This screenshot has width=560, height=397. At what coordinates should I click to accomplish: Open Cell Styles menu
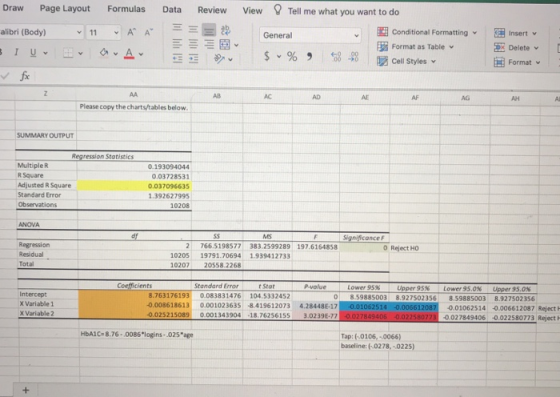tap(406, 61)
